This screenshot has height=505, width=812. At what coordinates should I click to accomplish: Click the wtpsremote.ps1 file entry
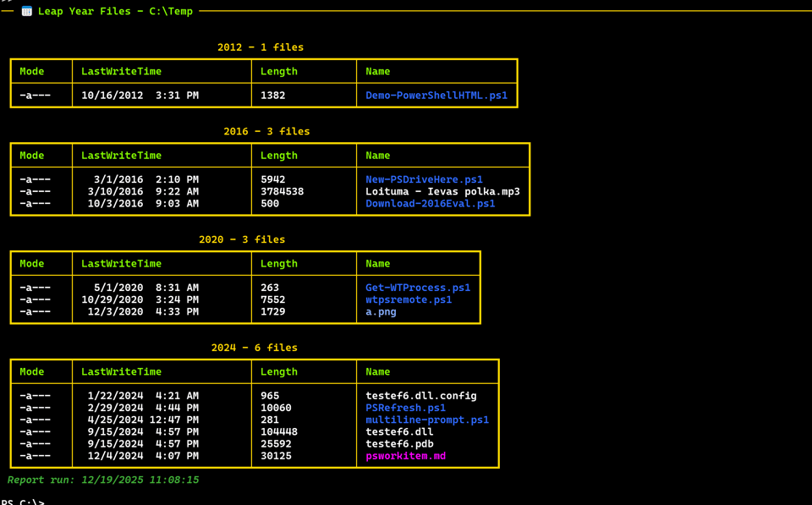[409, 299]
